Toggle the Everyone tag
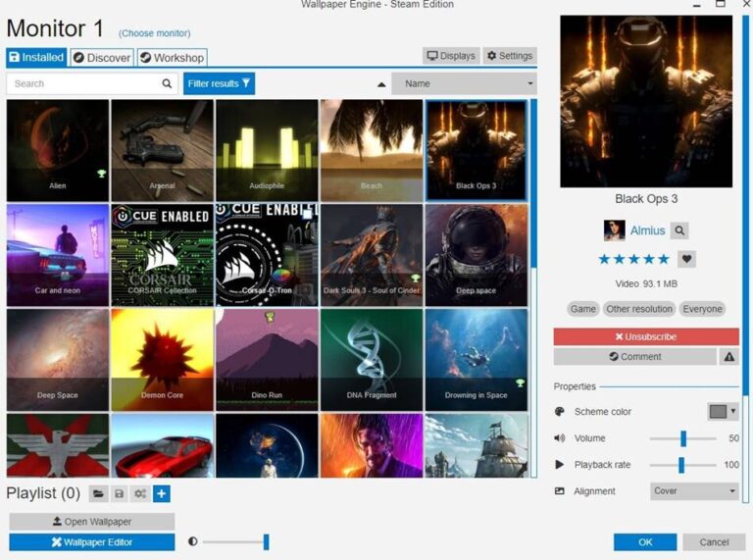Image resolution: width=753 pixels, height=560 pixels. pyautogui.click(x=702, y=309)
